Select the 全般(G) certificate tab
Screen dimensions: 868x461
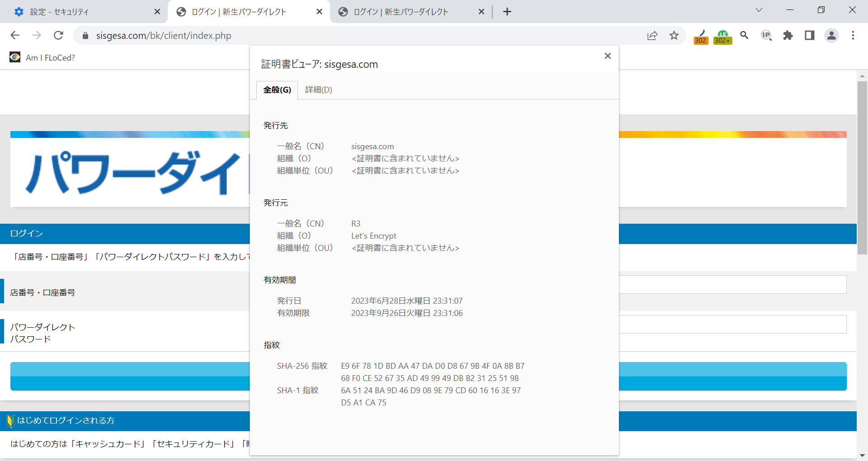tap(277, 89)
